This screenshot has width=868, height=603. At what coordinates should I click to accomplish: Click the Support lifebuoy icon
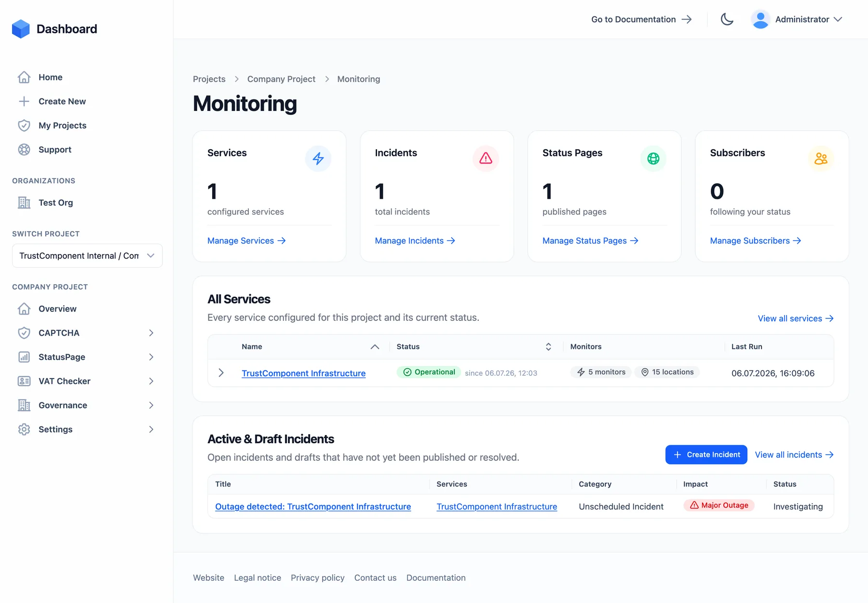click(24, 150)
